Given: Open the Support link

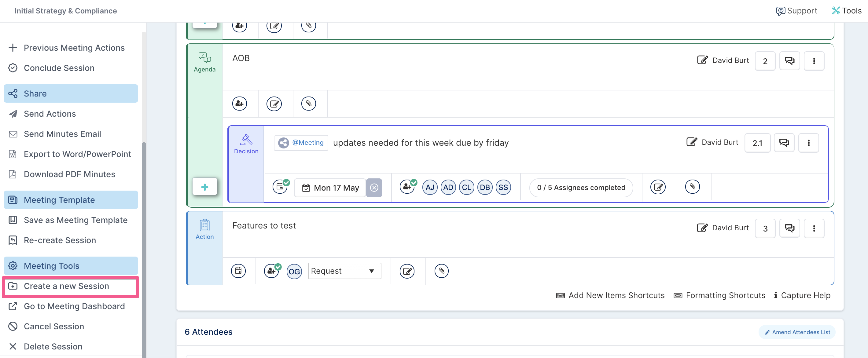Looking at the screenshot, I should pyautogui.click(x=796, y=11).
